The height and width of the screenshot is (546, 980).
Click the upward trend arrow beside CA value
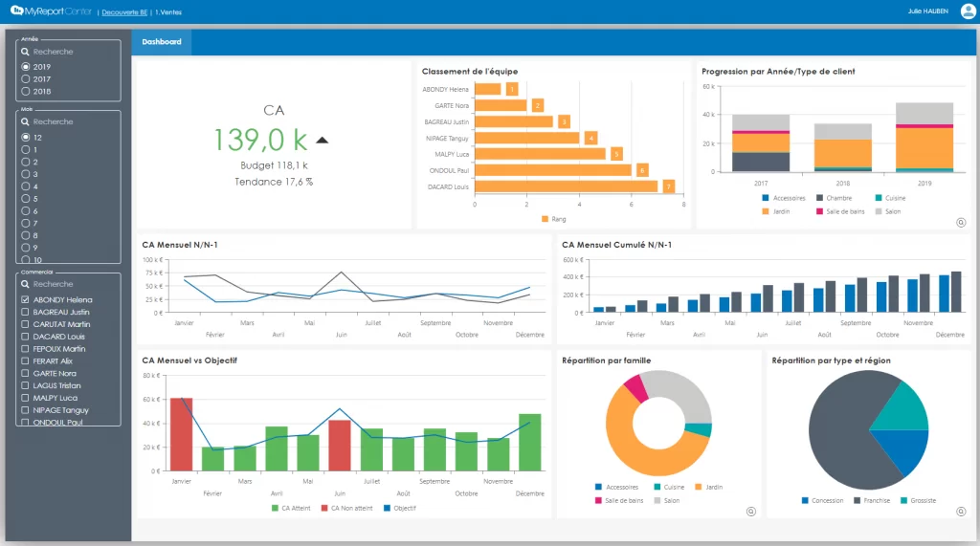(x=323, y=140)
